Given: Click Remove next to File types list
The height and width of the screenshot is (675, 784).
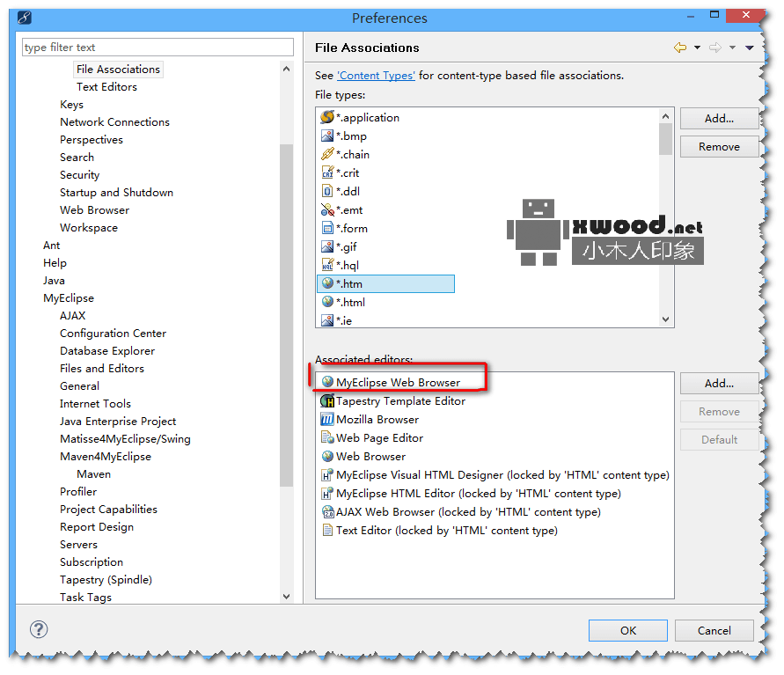Looking at the screenshot, I should (719, 146).
